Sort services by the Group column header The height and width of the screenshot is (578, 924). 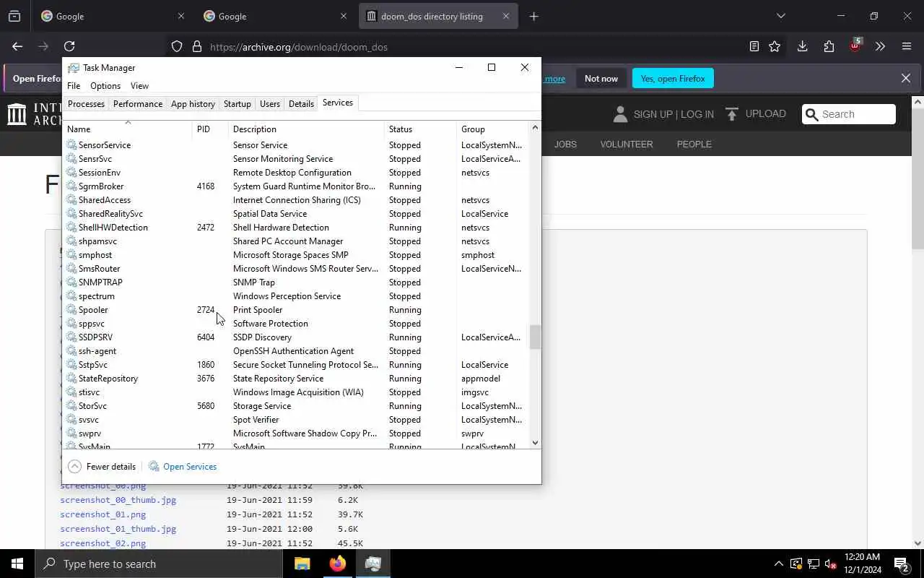492,129
